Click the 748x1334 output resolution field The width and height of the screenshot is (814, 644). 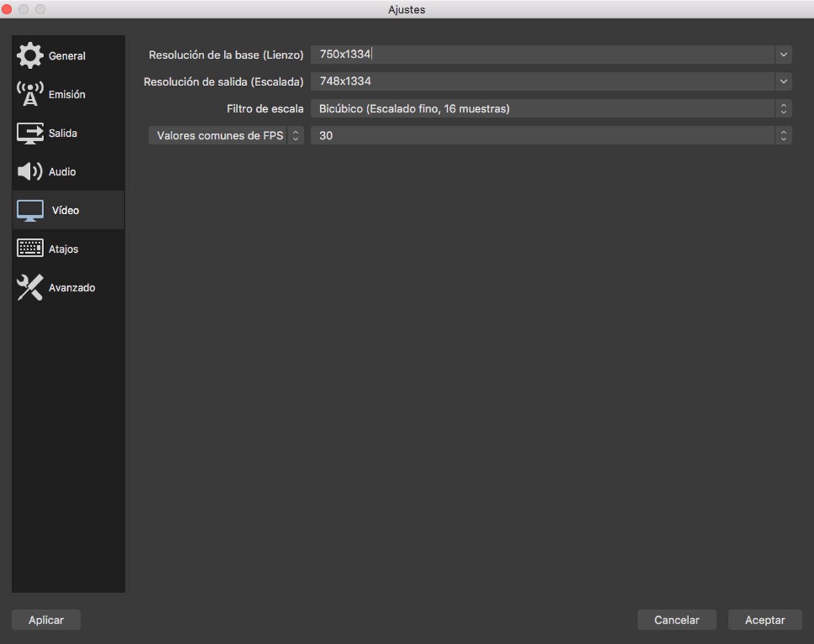[x=541, y=81]
